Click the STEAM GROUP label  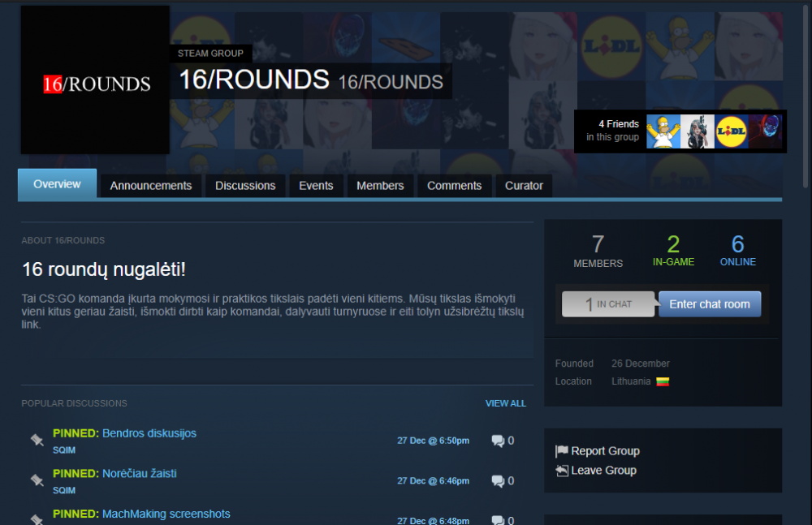[x=210, y=54]
